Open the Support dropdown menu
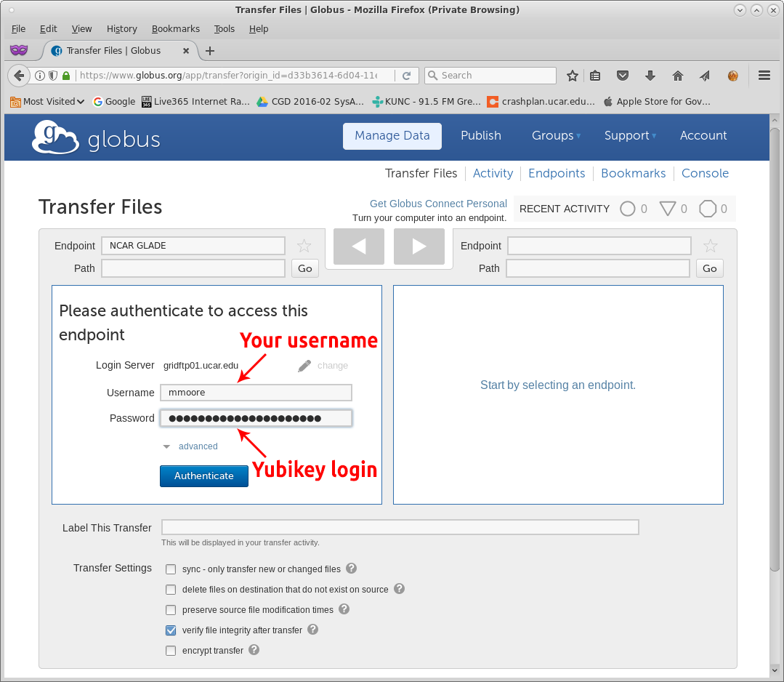This screenshot has width=784, height=682. (x=630, y=135)
